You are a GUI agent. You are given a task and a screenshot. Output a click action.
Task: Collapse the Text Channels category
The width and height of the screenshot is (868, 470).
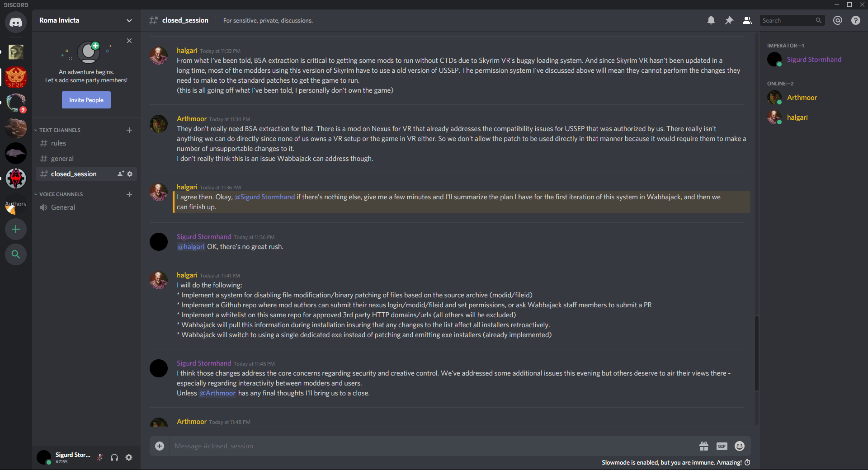pos(59,130)
